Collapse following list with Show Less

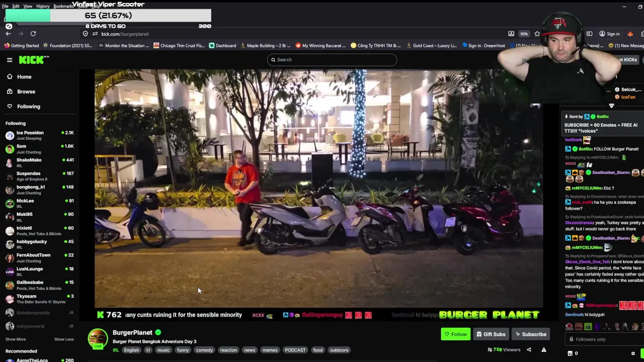(x=64, y=339)
